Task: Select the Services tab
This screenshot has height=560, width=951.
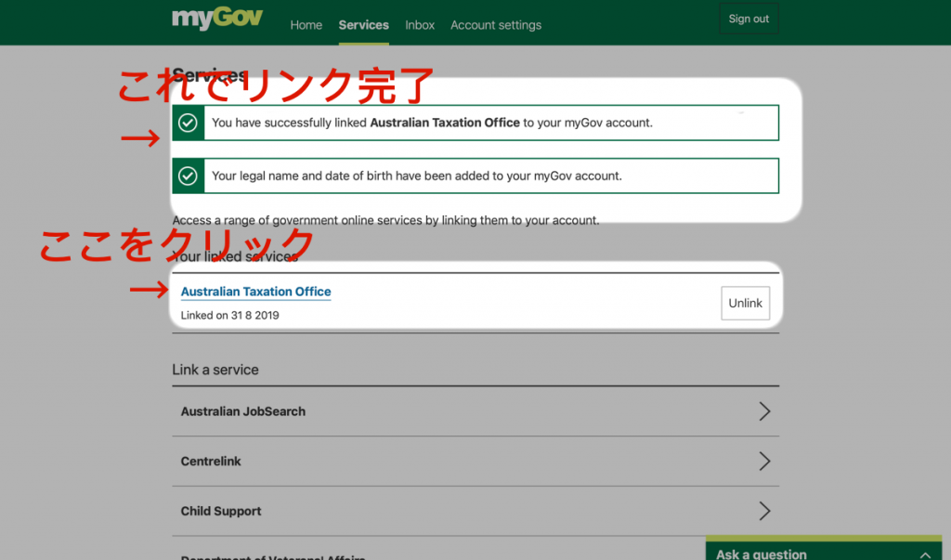Action: click(363, 25)
